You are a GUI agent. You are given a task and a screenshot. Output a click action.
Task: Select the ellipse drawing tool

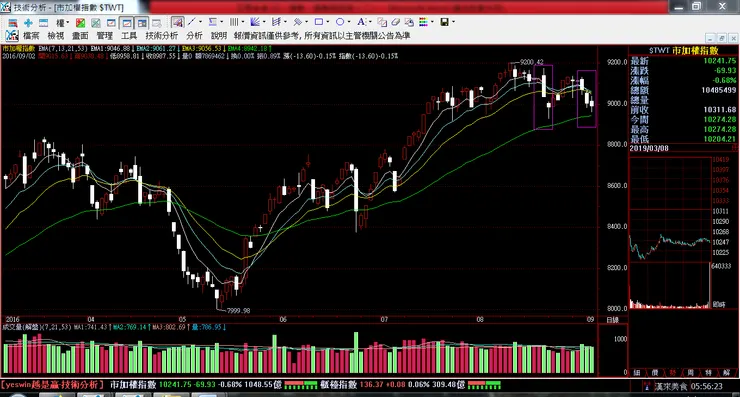coord(340,22)
